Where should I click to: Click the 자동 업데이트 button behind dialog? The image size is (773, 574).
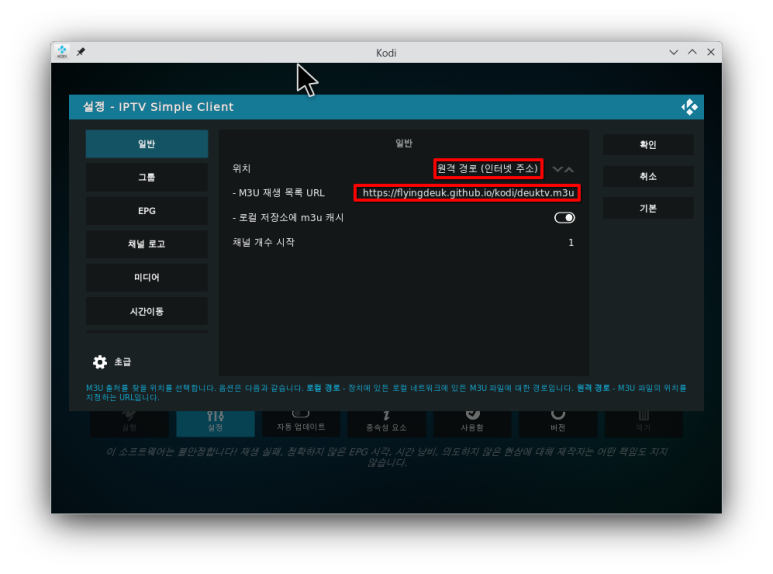(301, 423)
